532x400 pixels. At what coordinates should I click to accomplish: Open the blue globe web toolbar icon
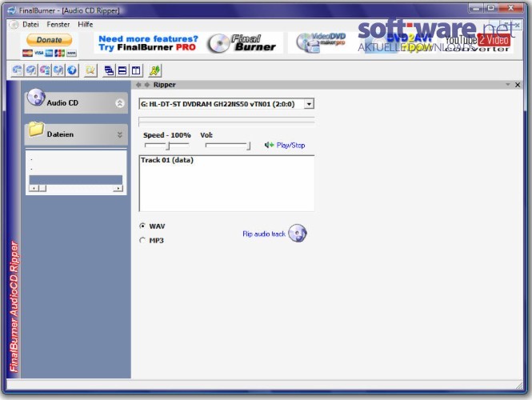pyautogui.click(x=72, y=70)
